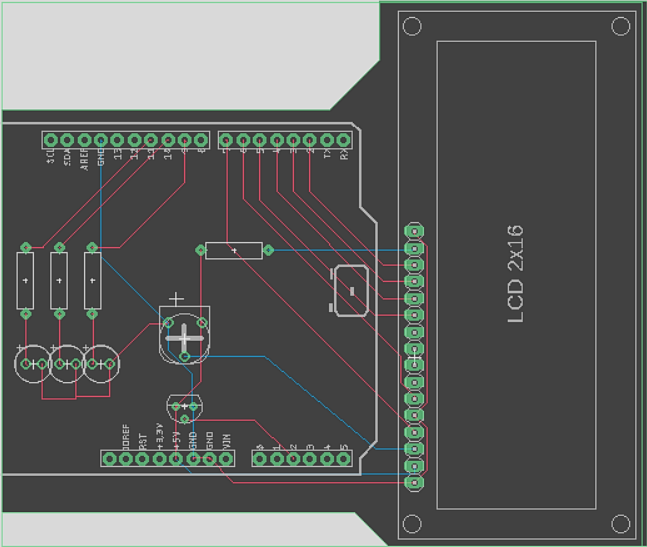This screenshot has height=547, width=647.
Task: Select the topmost LCD header pad
Action: point(414,231)
